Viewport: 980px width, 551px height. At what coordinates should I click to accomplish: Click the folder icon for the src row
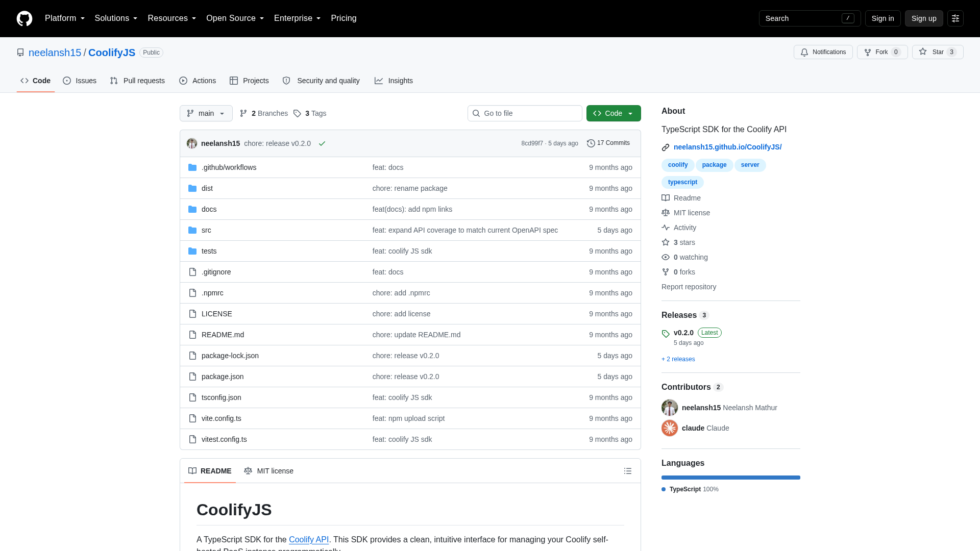[x=192, y=230]
